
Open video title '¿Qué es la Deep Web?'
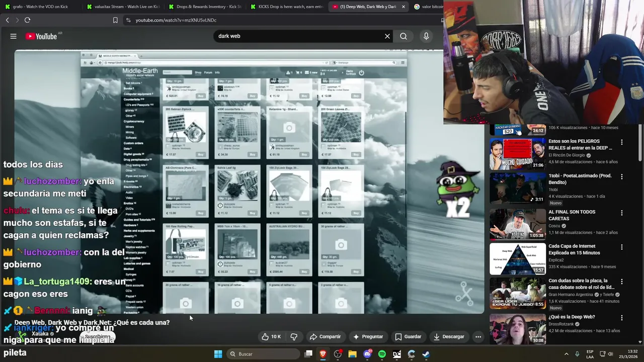(x=572, y=317)
